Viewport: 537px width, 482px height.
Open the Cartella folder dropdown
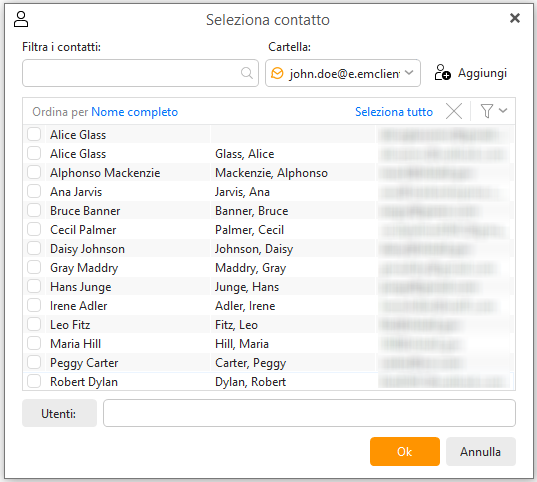[343, 73]
